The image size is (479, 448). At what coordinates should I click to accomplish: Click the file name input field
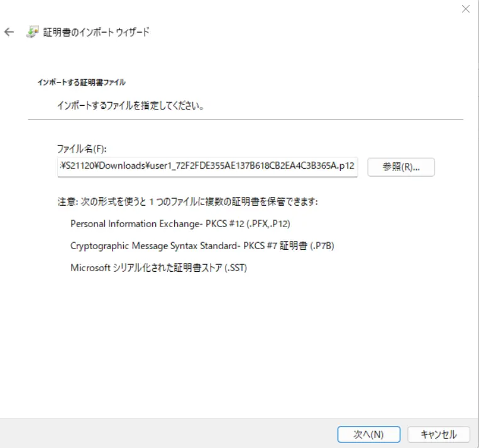[207, 167]
